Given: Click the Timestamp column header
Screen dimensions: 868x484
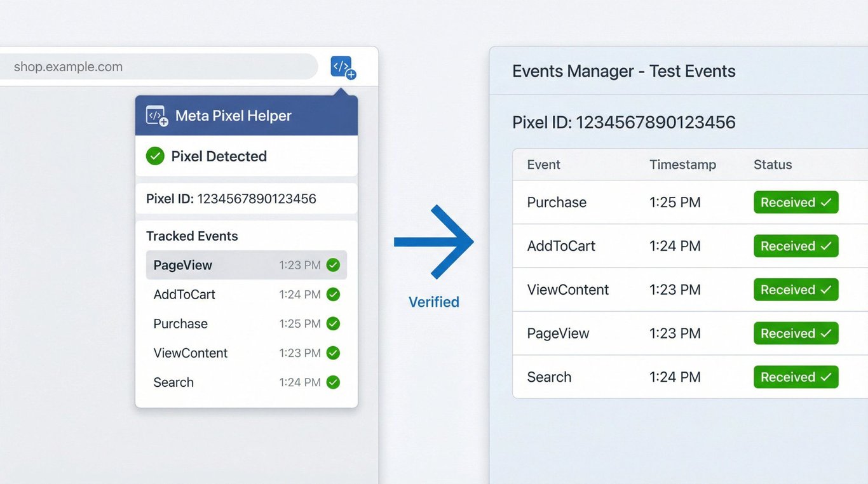Looking at the screenshot, I should [x=682, y=165].
